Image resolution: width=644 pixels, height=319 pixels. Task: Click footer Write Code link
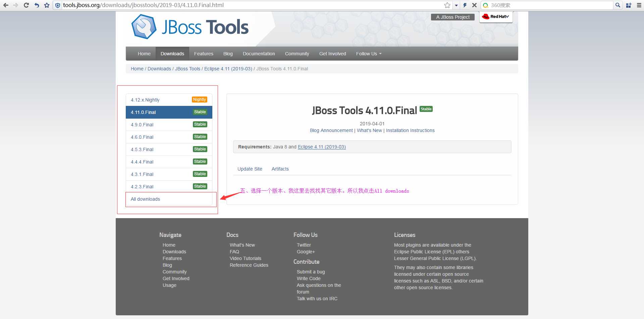(309, 278)
